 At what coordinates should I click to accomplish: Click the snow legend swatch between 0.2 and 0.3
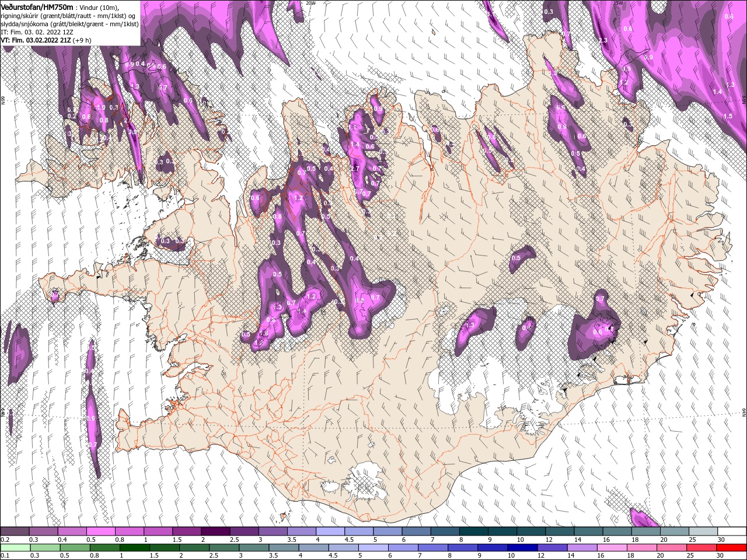point(15,531)
